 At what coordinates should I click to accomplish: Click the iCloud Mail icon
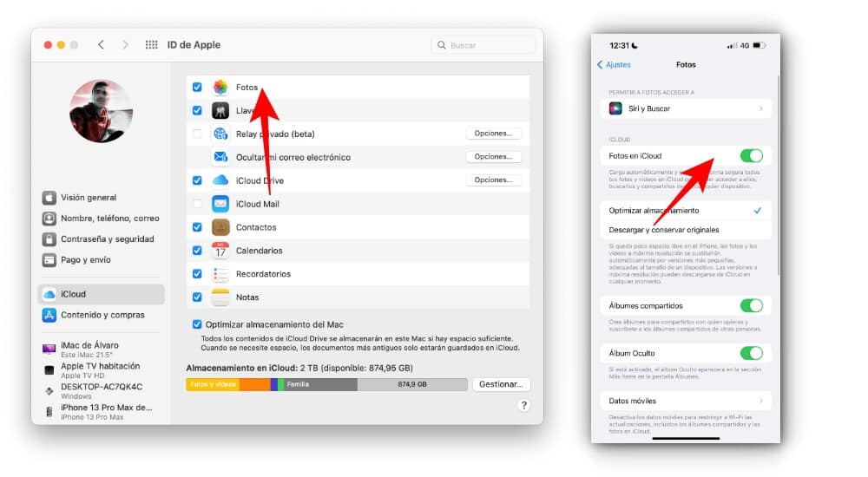220,204
